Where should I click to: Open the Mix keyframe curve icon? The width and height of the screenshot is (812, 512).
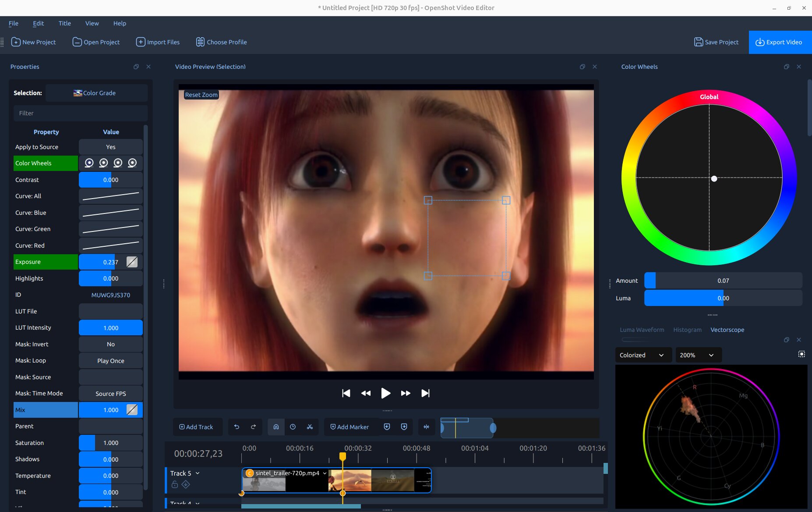[132, 410]
